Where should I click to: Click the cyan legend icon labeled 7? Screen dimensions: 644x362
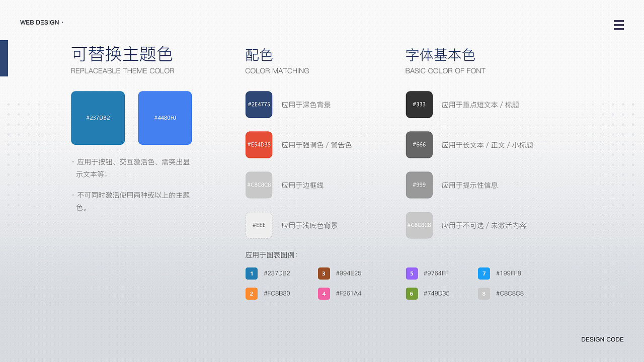point(484,273)
